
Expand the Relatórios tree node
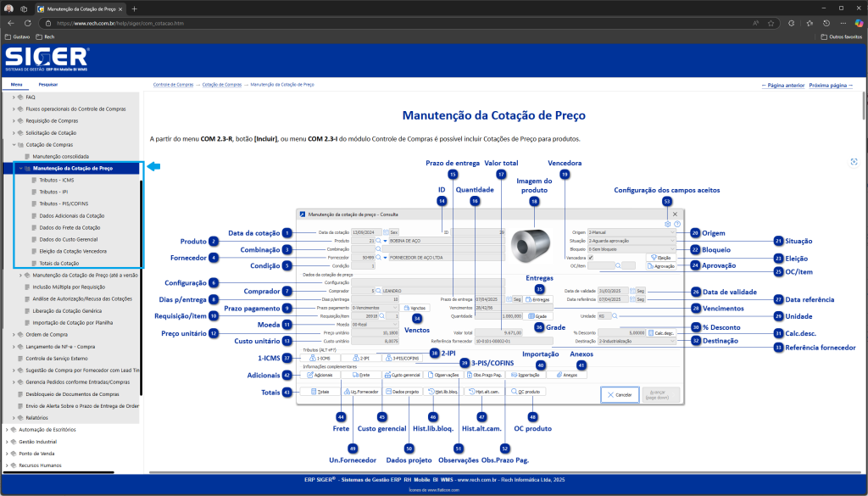[14, 418]
